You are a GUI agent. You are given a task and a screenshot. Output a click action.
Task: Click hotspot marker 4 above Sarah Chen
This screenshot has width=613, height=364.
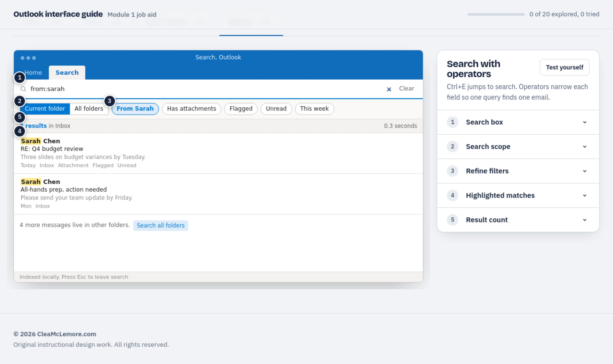[x=20, y=131]
